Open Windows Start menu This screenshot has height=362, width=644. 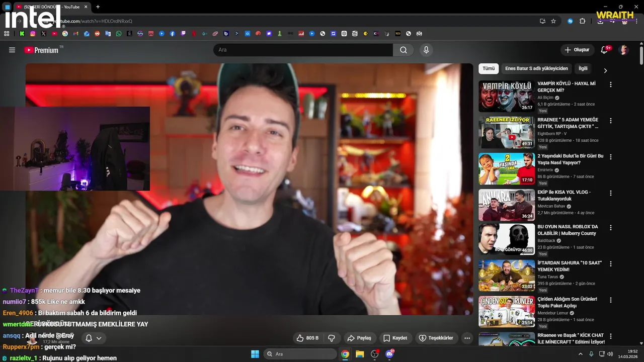point(255,354)
